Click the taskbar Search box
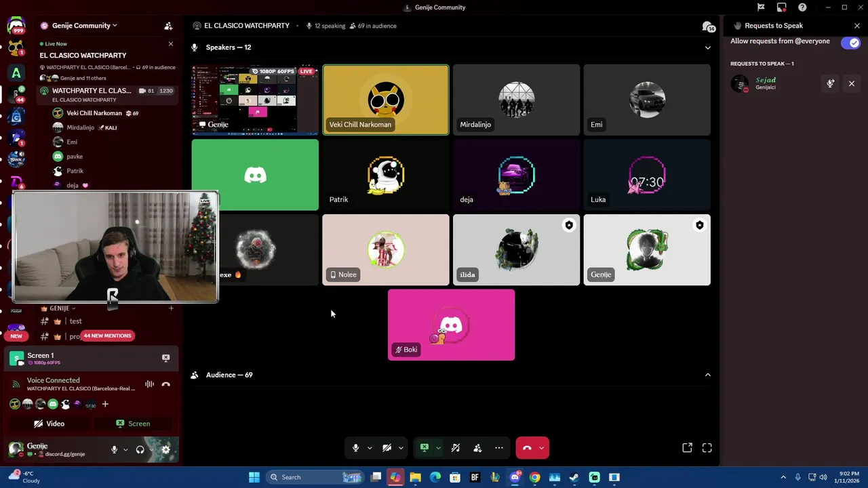This screenshot has height=488, width=868. pos(315,477)
